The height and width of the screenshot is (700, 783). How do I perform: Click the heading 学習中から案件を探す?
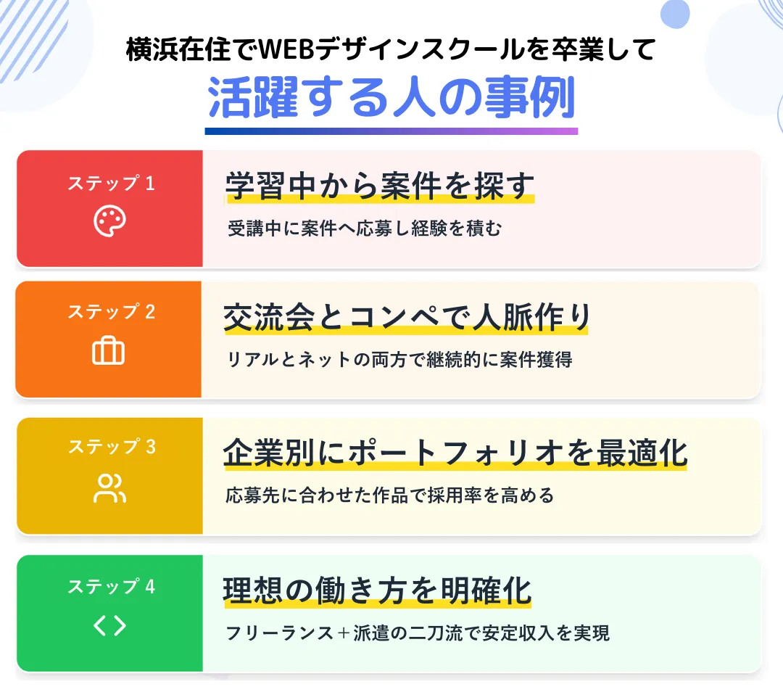click(380, 186)
